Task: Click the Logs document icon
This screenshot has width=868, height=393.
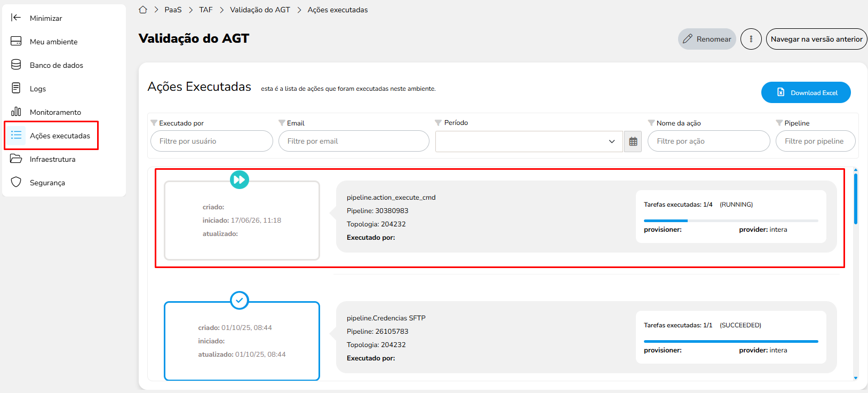Action: click(16, 88)
